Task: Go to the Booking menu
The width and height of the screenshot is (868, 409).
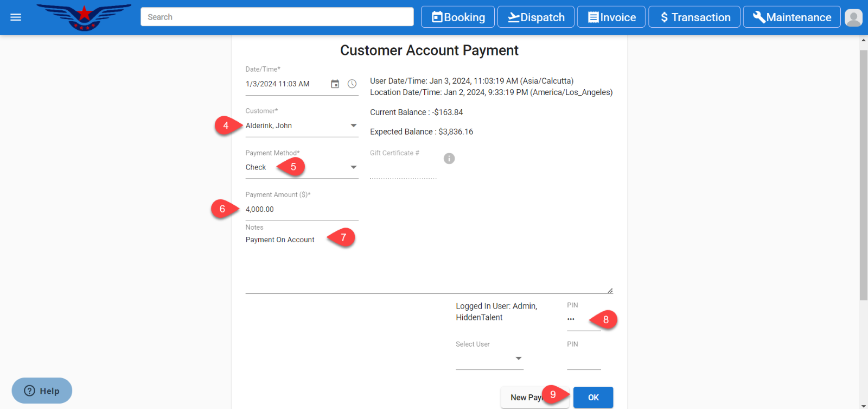Action: pos(458,17)
